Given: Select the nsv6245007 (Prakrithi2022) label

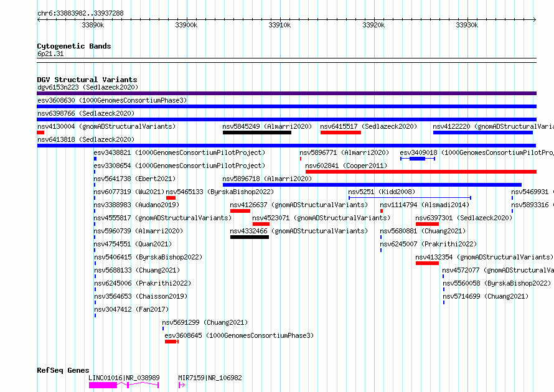Looking at the screenshot, I should (429, 244).
